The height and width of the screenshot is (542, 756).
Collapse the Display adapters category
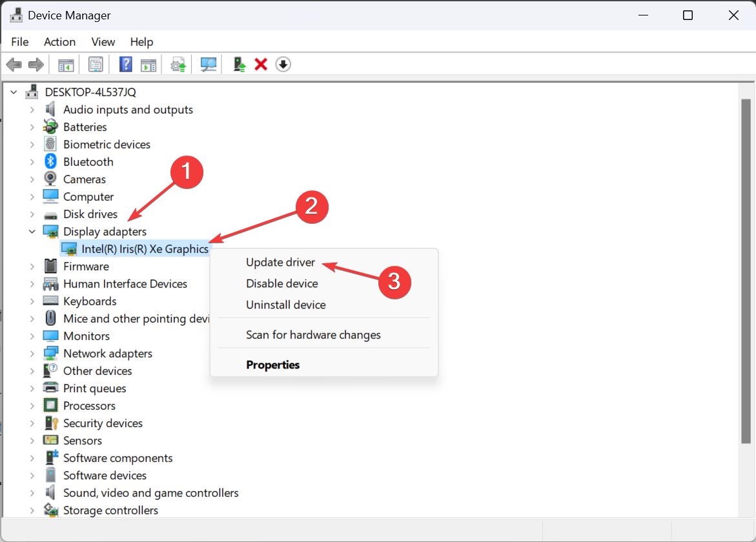pos(32,231)
